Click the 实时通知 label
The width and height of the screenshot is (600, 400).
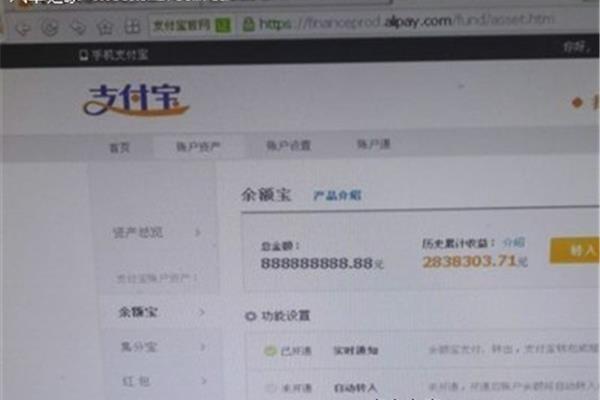pyautogui.click(x=356, y=350)
